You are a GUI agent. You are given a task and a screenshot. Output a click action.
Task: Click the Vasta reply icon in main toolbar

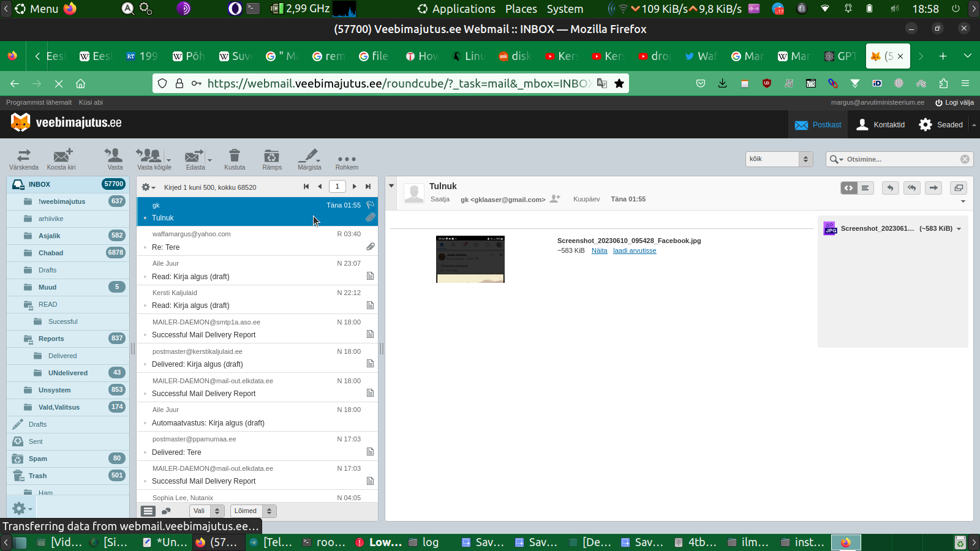[115, 159]
